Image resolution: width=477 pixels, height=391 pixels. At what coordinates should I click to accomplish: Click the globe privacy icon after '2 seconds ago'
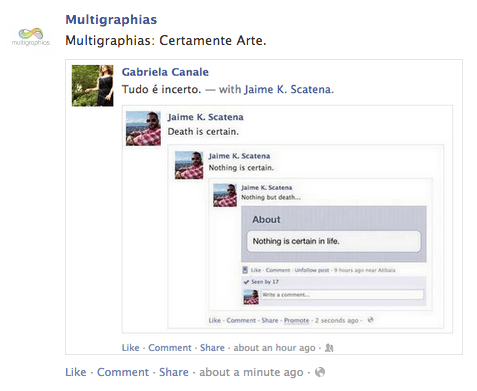[x=370, y=320]
